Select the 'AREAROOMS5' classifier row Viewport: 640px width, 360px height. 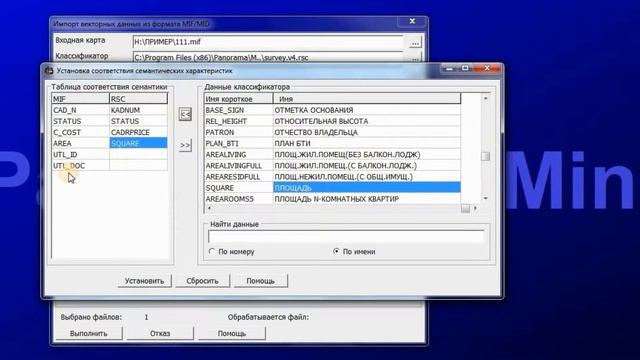coord(333,199)
